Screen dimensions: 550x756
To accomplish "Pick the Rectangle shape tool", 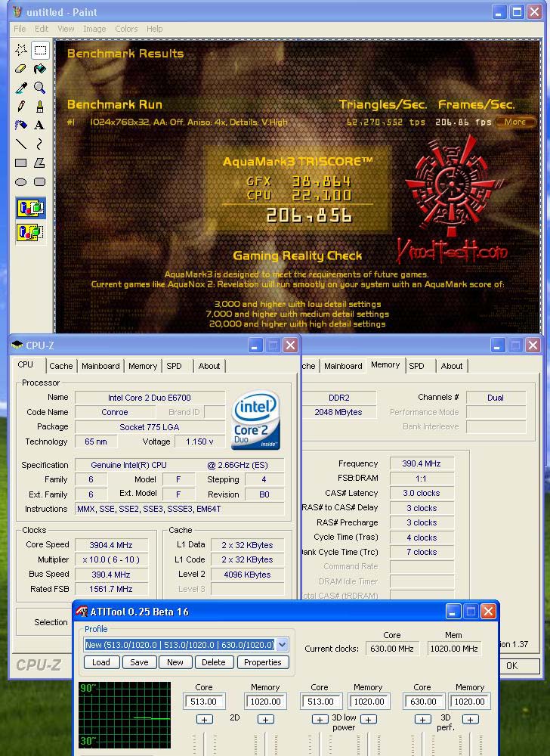I will [x=20, y=163].
